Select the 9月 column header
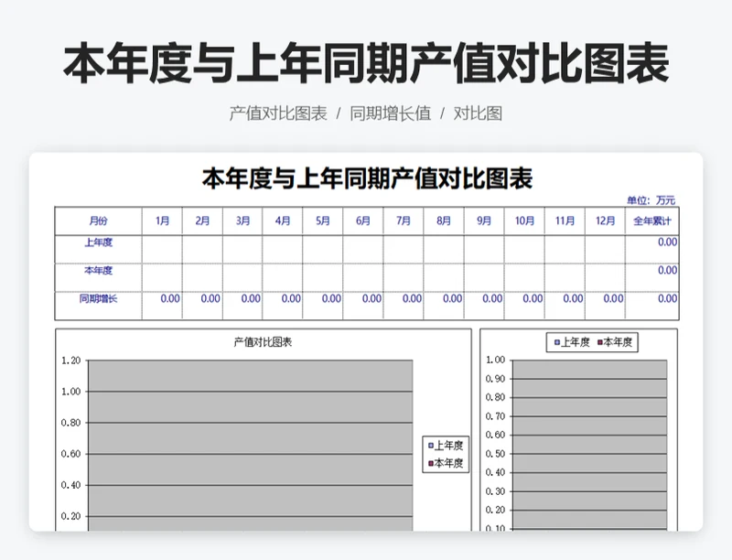Viewport: 732px width, 560px height. (x=484, y=221)
